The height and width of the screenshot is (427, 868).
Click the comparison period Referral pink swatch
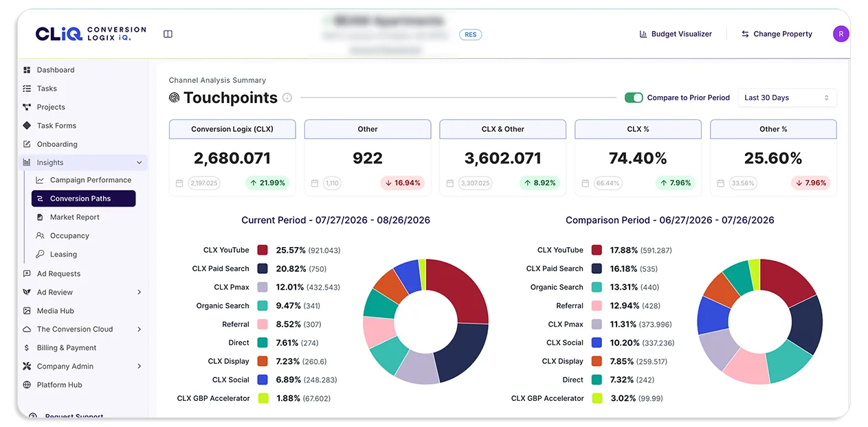click(597, 305)
